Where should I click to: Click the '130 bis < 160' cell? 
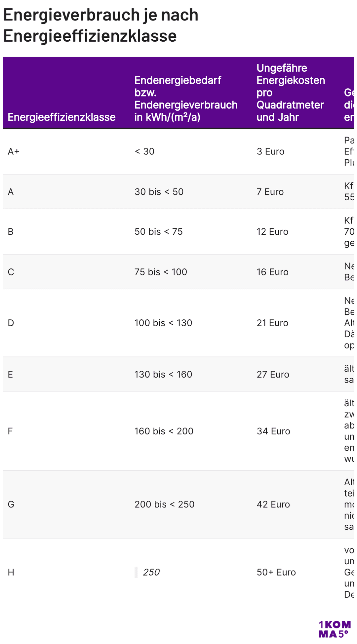pos(163,374)
